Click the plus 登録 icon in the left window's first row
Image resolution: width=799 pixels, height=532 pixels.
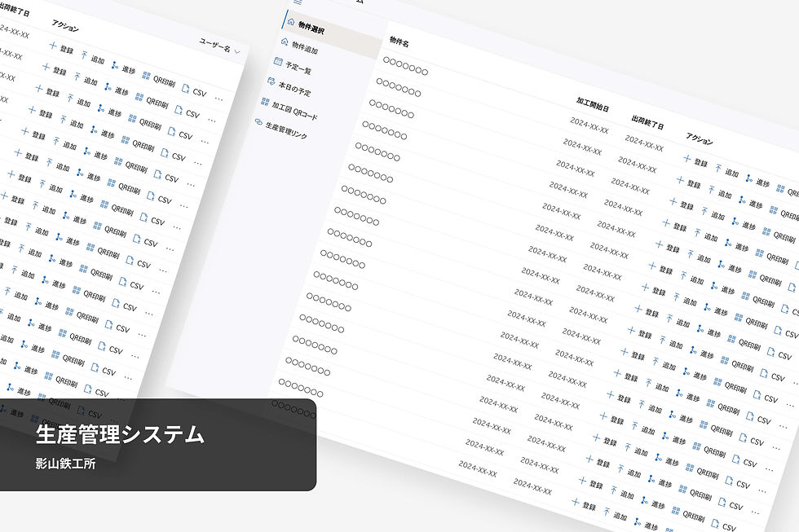click(52, 46)
